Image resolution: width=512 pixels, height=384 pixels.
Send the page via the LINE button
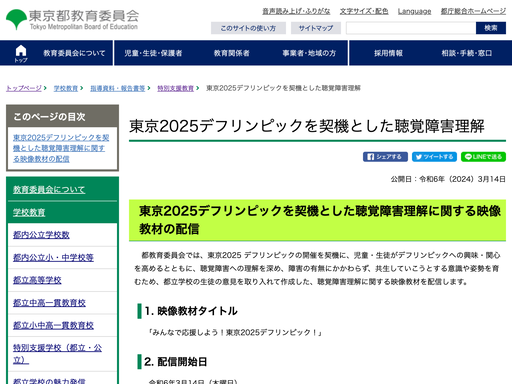click(x=483, y=157)
